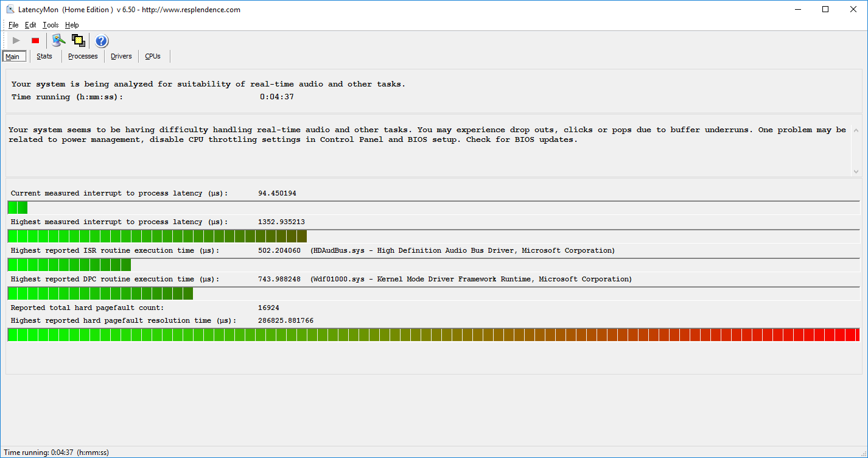Screen dimensions: 868x458
Task: Stop monitoring with the red square icon
Action: tap(35, 41)
